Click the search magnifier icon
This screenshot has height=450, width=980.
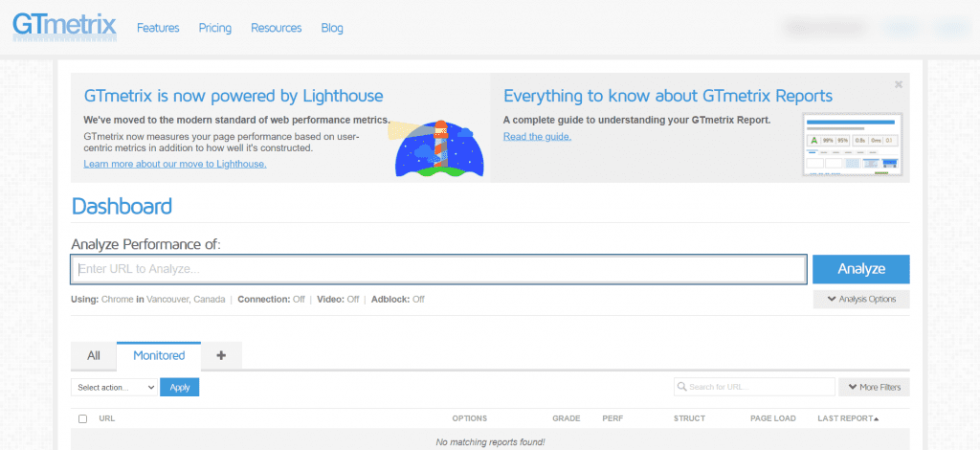tap(682, 387)
